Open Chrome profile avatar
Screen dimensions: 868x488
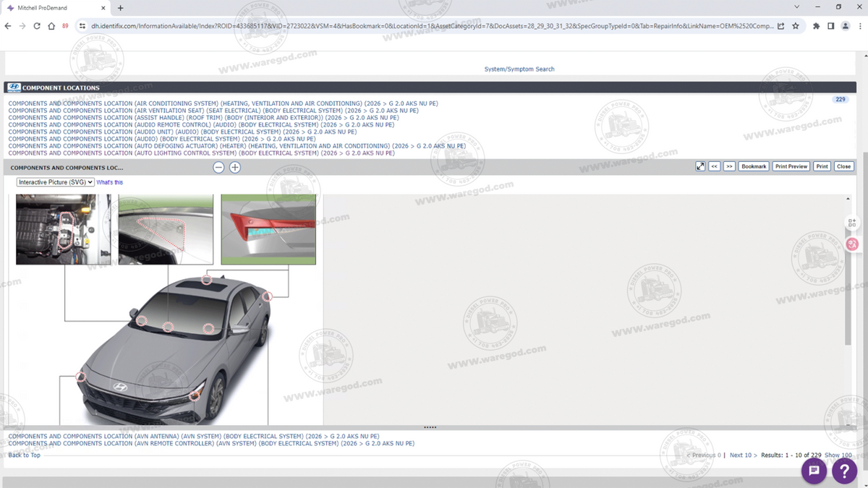pyautogui.click(x=845, y=26)
